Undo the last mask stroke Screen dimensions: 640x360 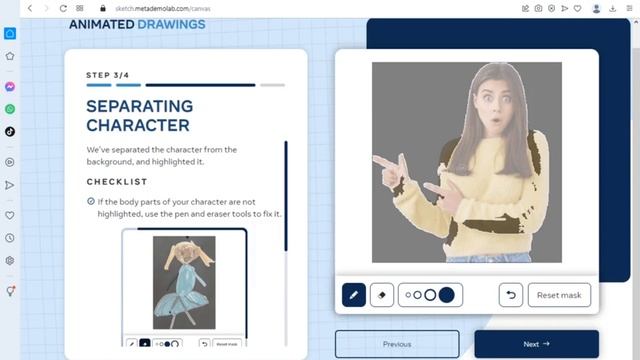(511, 295)
